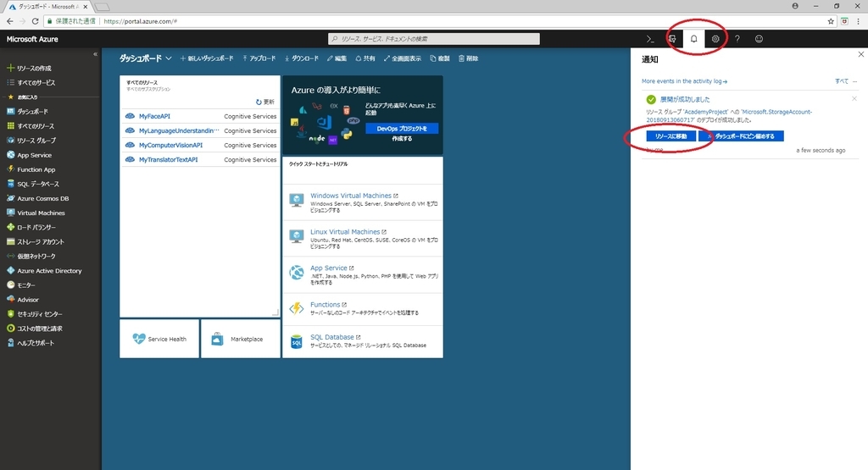Open SQL データベース in the sidebar
The height and width of the screenshot is (470, 868).
33,184
